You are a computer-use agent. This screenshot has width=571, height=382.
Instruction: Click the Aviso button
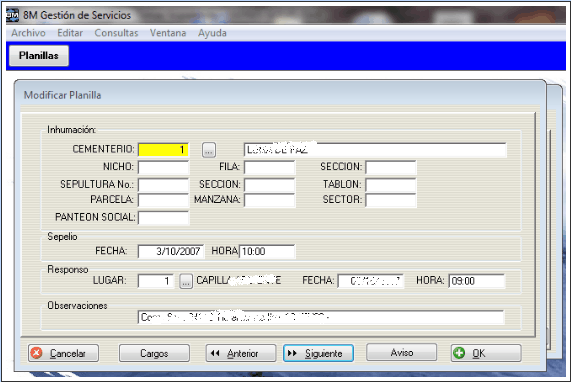401,352
